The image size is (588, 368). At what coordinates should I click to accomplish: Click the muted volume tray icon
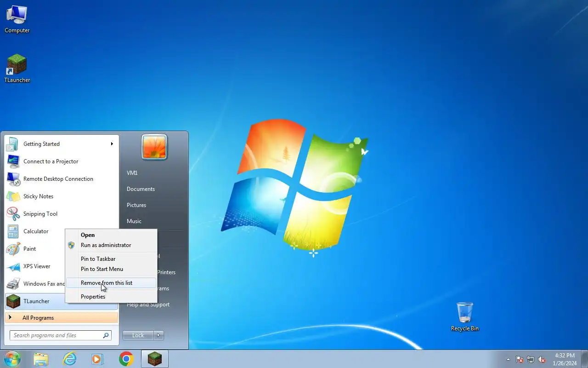pyautogui.click(x=542, y=360)
